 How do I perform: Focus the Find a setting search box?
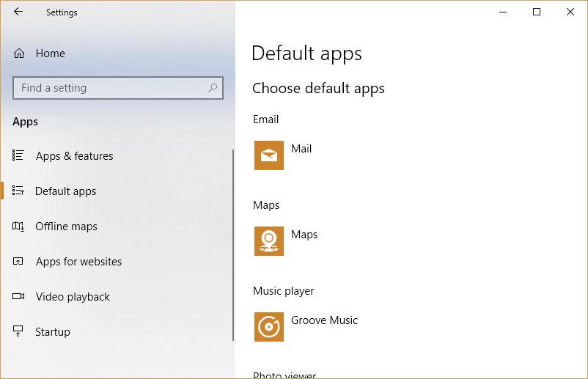(118, 88)
